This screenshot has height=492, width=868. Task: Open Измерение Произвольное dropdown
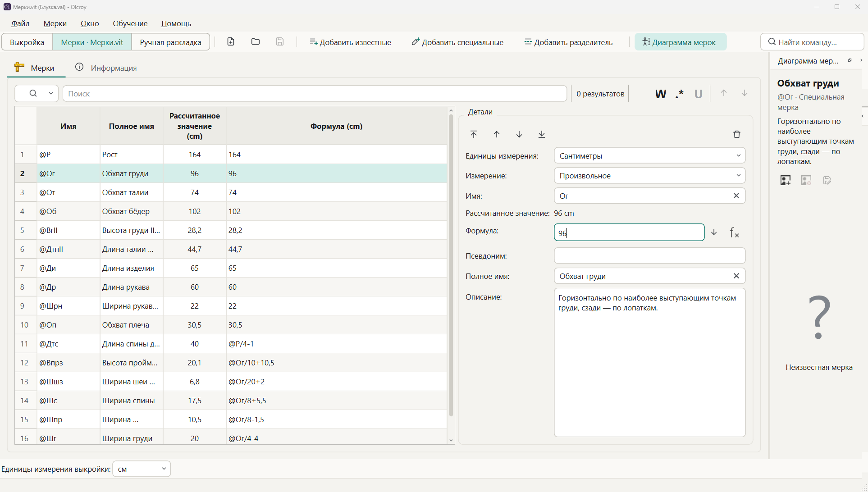point(649,176)
